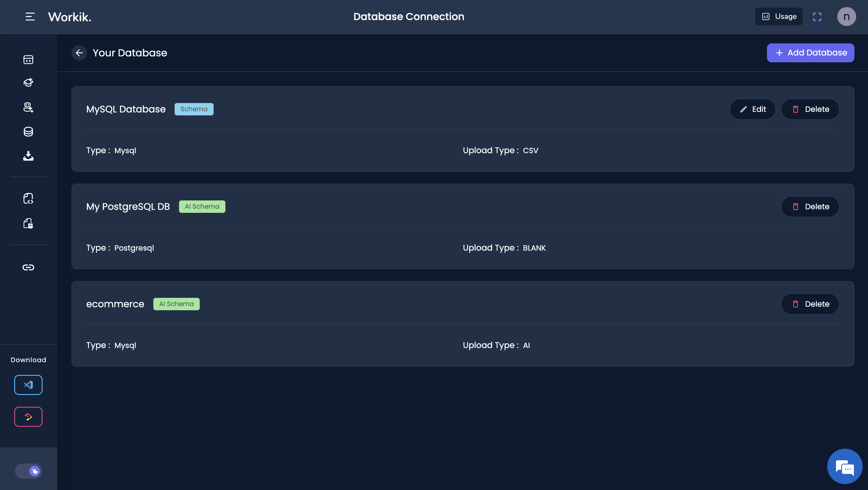Download the JetBrains plugin

pos(28,416)
